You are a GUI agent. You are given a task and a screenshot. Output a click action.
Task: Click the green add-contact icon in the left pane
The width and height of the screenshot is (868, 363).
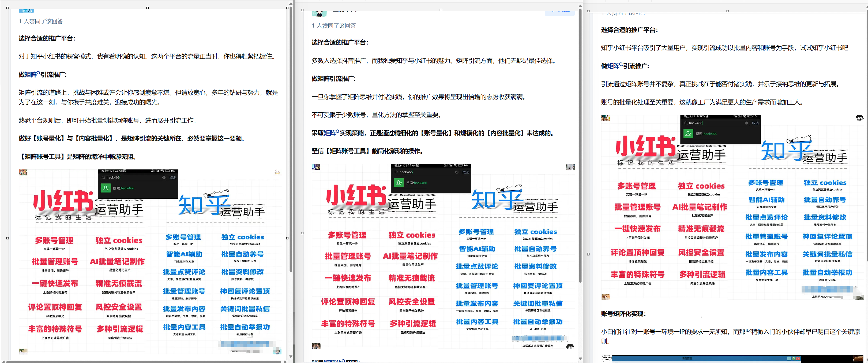(x=106, y=188)
